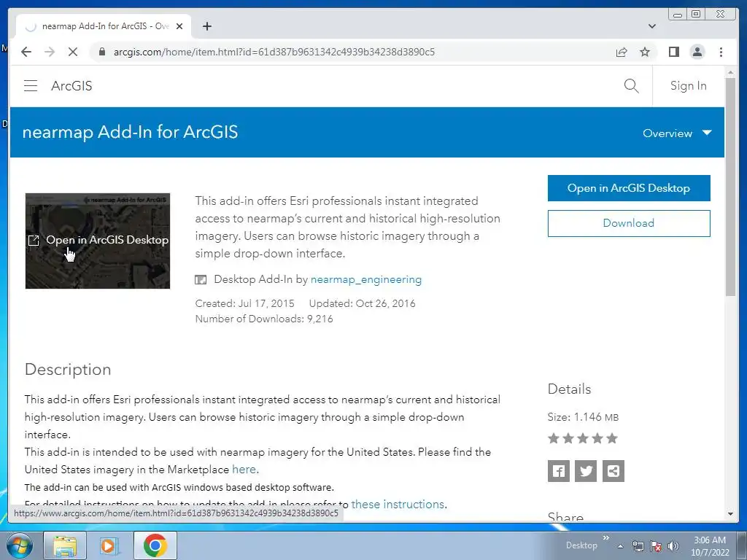
Task: Close the nearmap Add-In tab
Action: point(179,26)
